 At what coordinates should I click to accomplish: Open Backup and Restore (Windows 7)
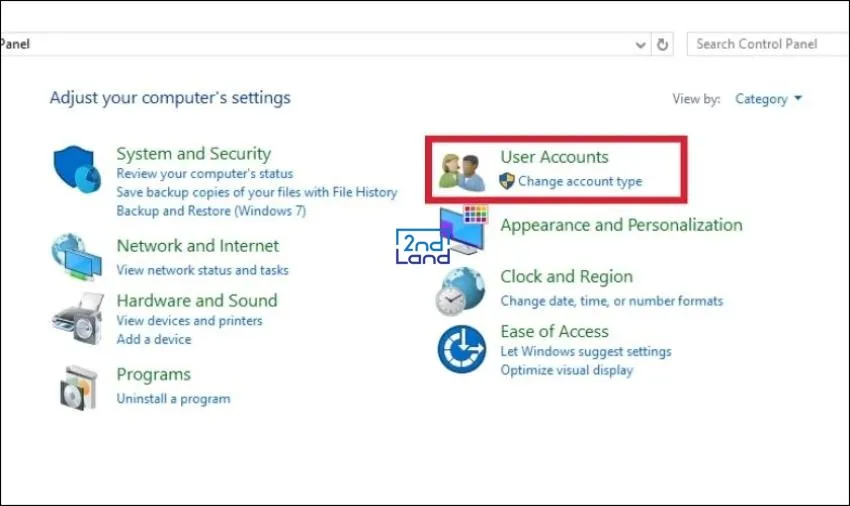coord(211,210)
